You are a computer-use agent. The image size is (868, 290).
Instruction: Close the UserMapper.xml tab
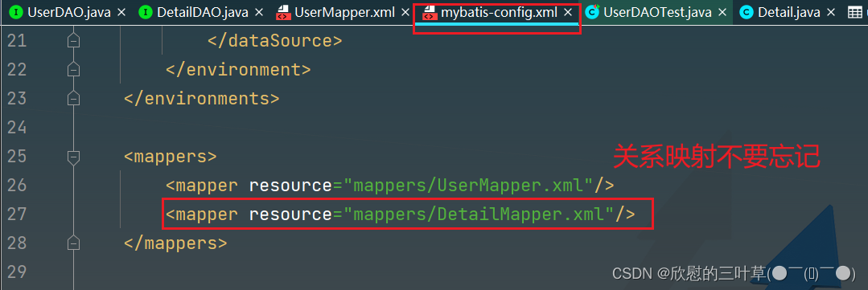click(x=406, y=12)
